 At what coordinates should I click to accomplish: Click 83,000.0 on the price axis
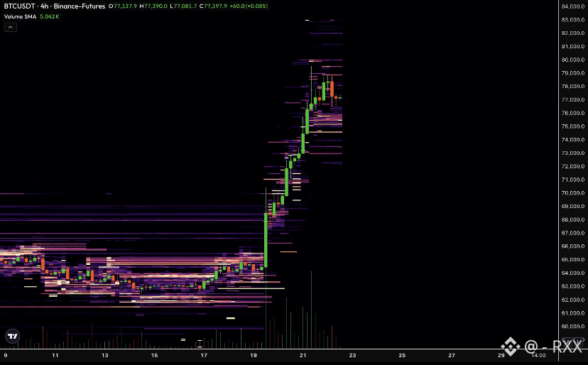[572, 19]
